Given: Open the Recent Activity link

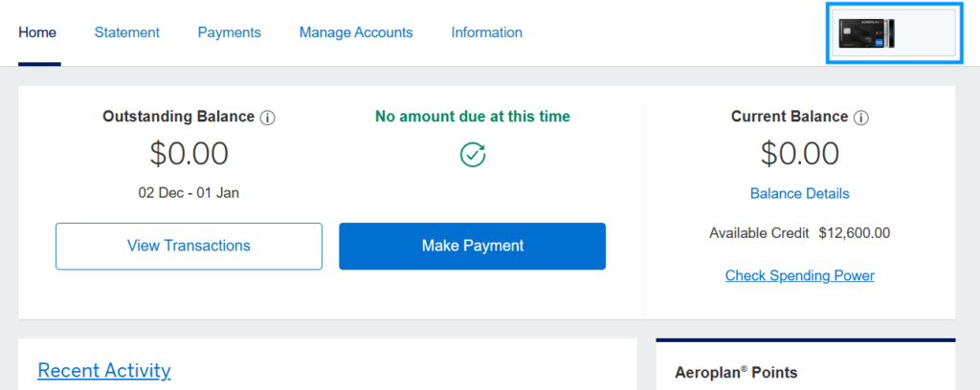Looking at the screenshot, I should pos(104,370).
